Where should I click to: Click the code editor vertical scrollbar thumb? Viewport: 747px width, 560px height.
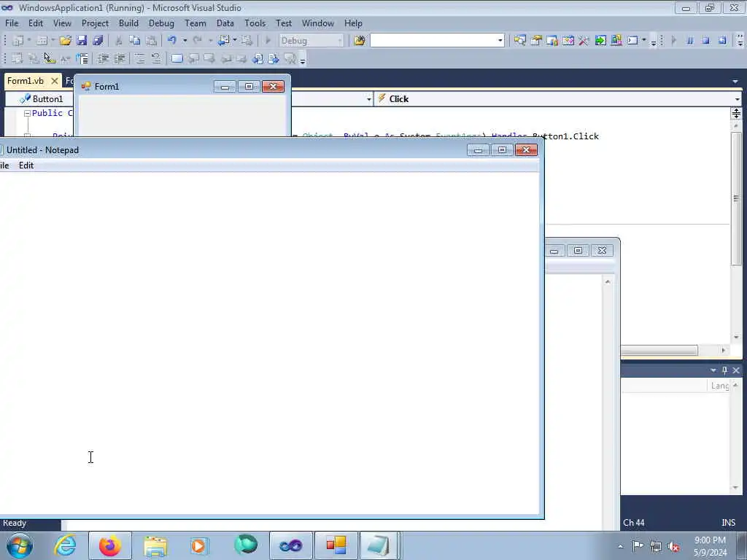pyautogui.click(x=737, y=199)
